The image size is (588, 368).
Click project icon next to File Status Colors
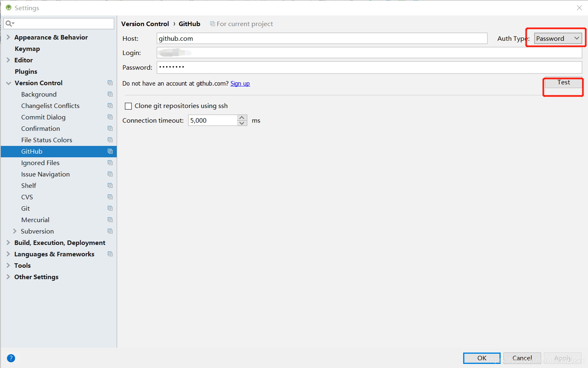tap(110, 140)
